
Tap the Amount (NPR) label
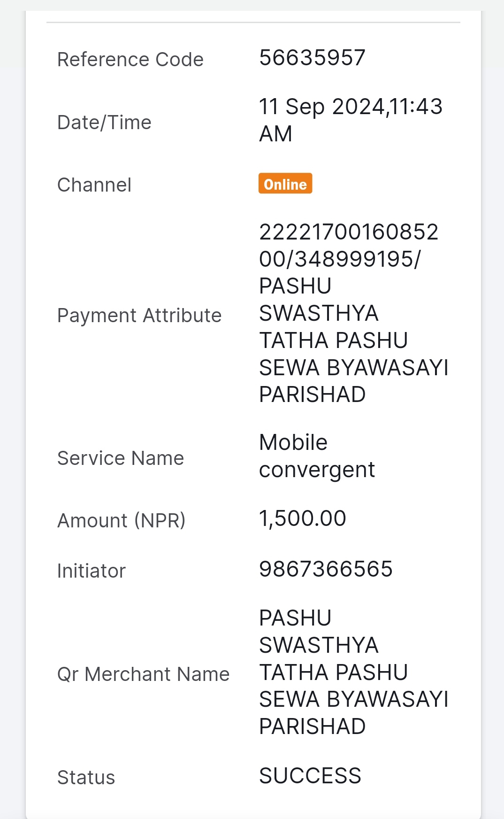pyautogui.click(x=122, y=521)
